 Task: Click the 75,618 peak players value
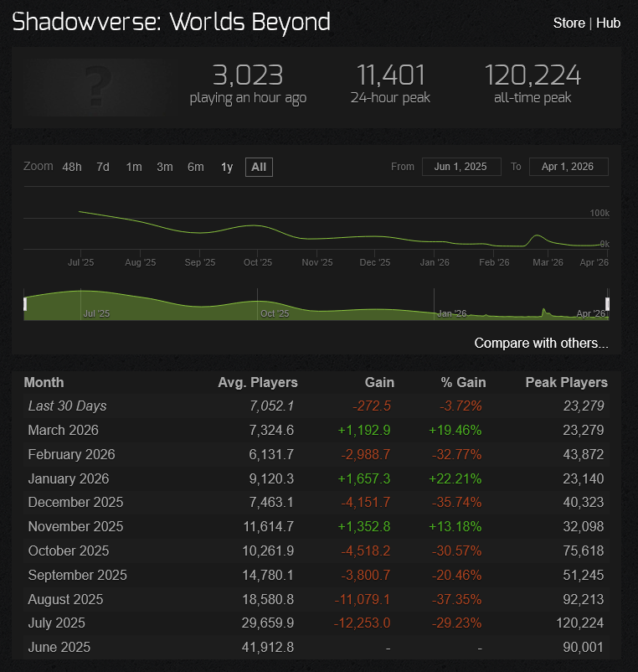[584, 551]
